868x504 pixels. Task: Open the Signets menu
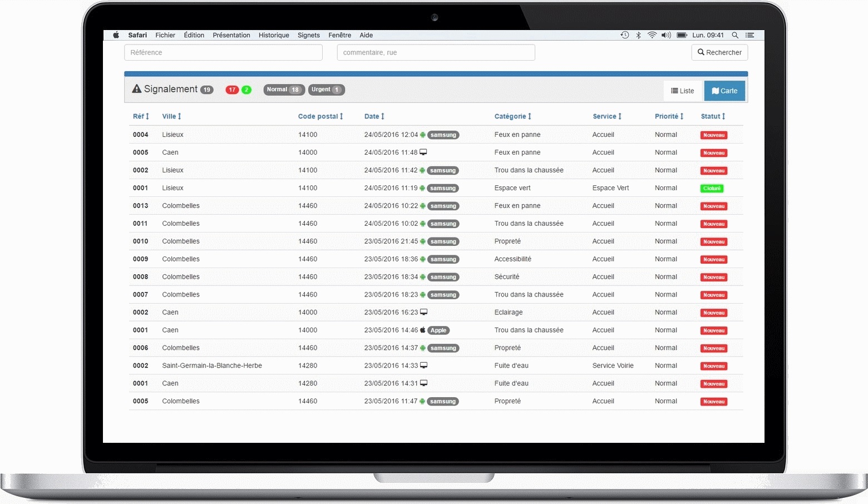click(x=309, y=35)
